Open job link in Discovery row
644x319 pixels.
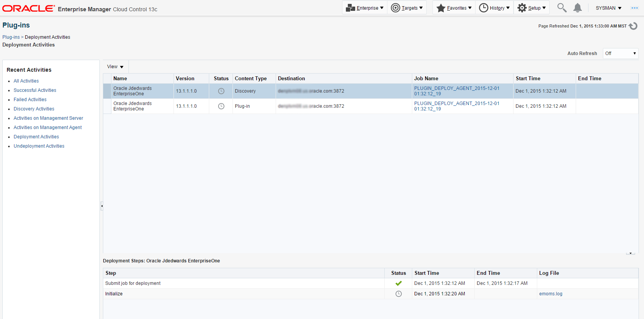point(457,91)
